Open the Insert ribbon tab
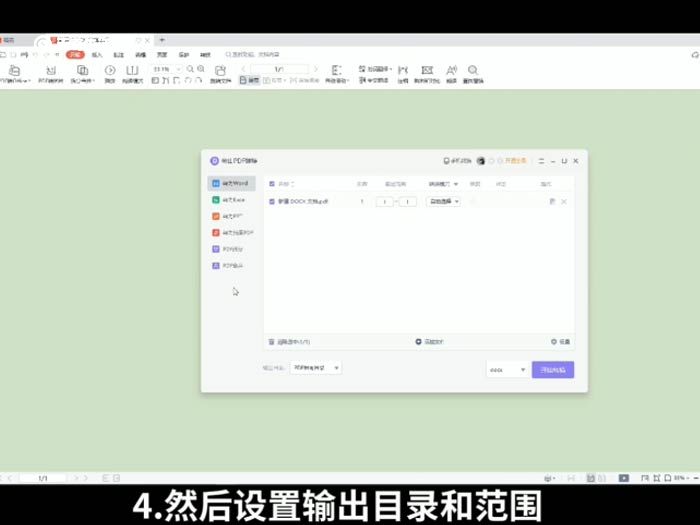 point(97,55)
